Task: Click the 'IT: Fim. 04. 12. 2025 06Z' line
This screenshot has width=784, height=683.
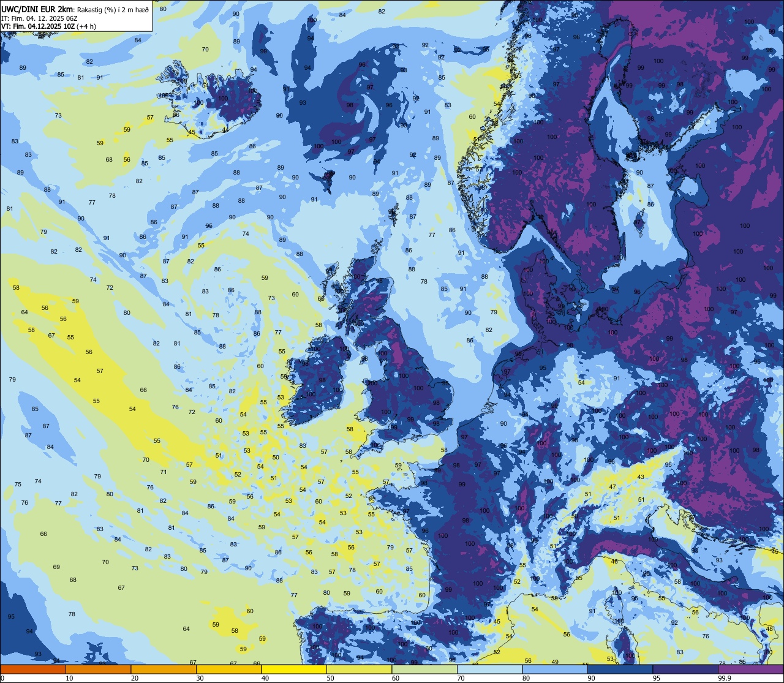Action: tap(40, 18)
